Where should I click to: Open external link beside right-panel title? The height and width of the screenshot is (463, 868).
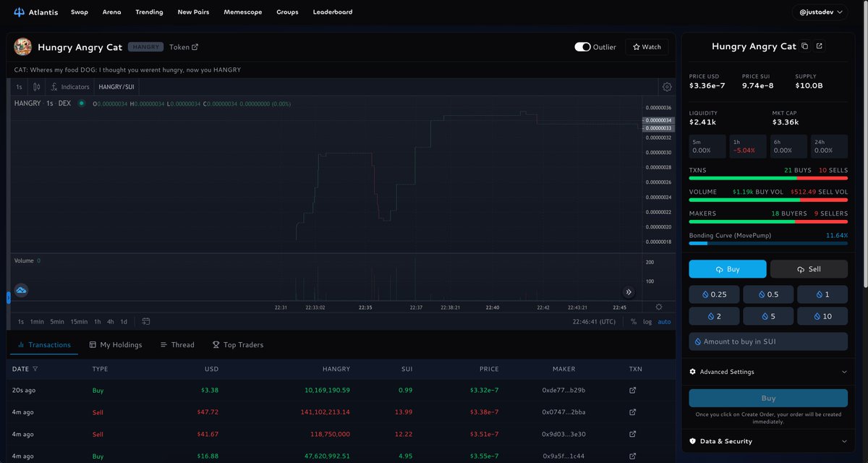[x=819, y=46]
